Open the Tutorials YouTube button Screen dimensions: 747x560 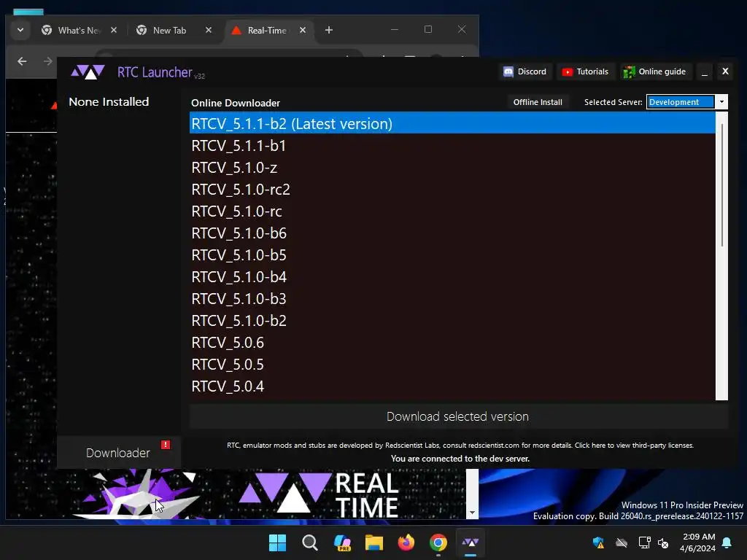(586, 71)
